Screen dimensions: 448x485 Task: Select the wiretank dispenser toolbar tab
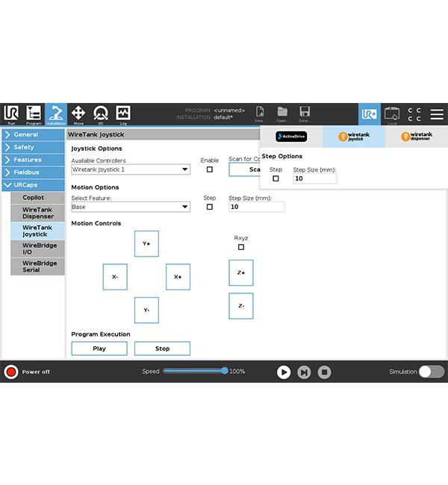tap(417, 137)
